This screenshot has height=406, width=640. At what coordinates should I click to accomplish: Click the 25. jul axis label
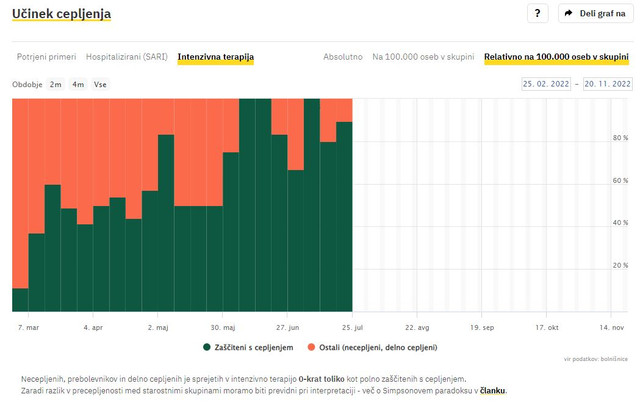[352, 327]
